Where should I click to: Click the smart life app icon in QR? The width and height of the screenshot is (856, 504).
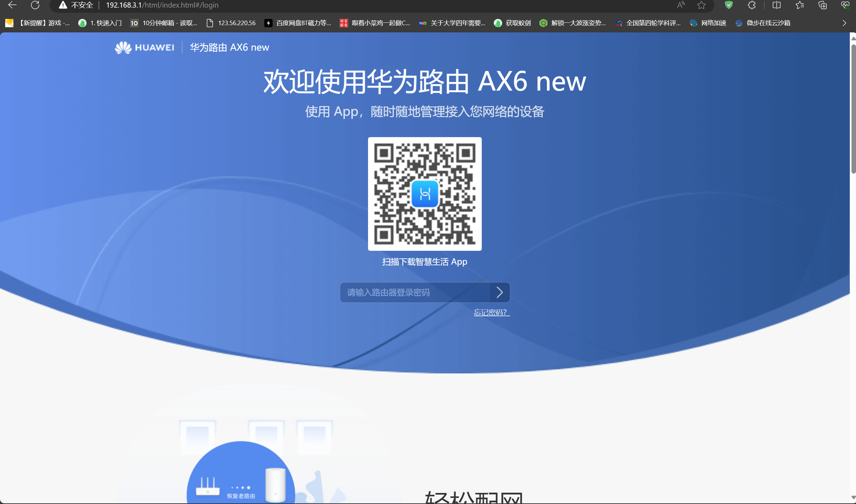tap(425, 194)
